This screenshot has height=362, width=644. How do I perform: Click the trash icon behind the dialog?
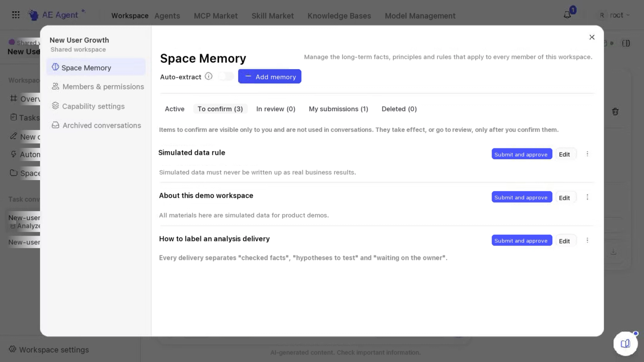[x=615, y=111]
